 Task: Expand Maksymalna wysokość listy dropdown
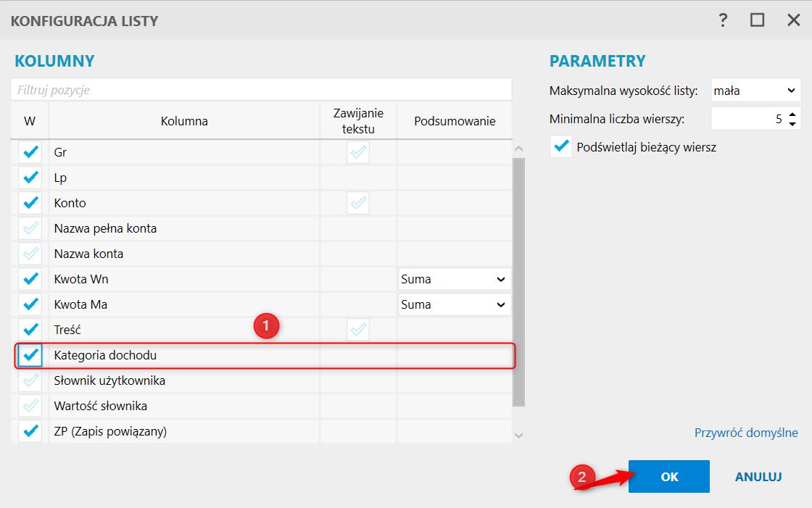coord(755,91)
